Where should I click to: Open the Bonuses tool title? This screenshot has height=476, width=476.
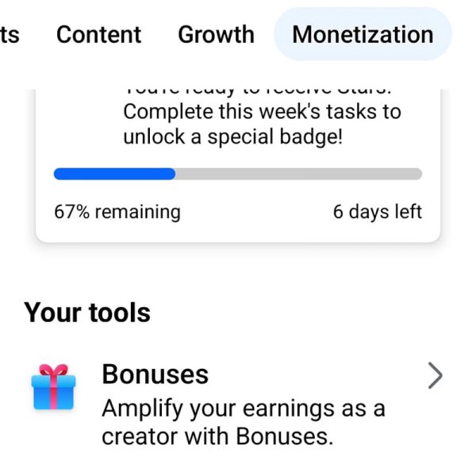(155, 374)
